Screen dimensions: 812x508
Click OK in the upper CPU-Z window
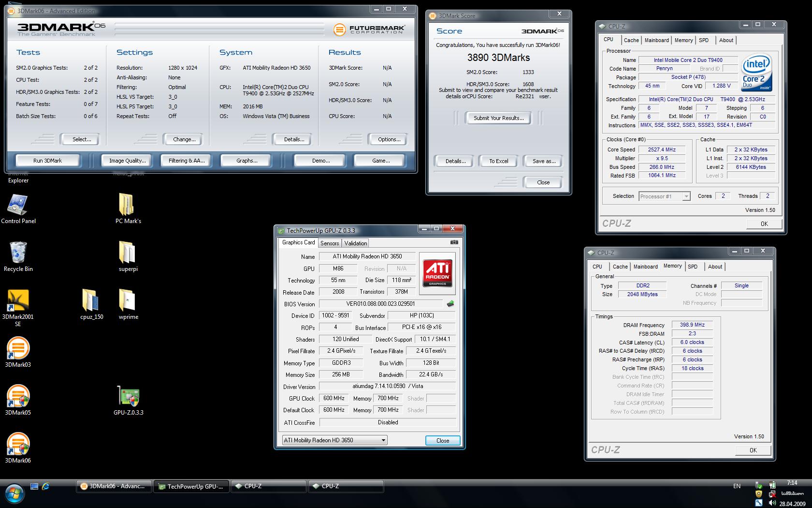coord(764,224)
